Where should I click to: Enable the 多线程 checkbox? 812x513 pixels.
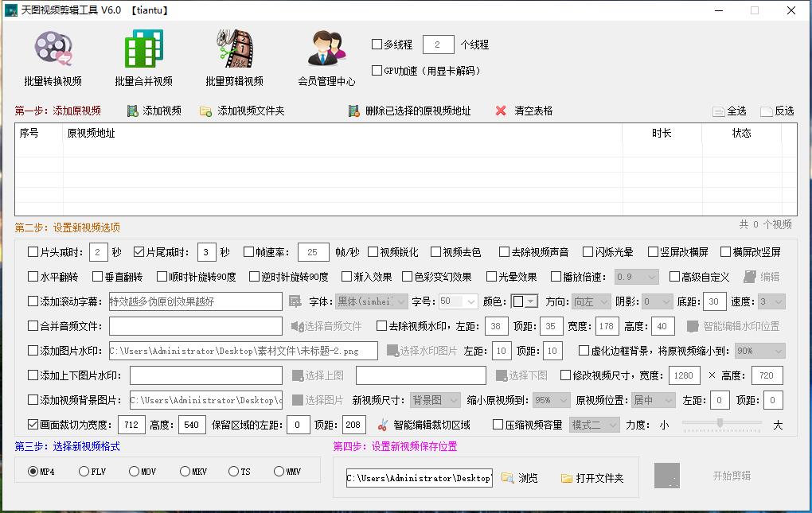(x=376, y=44)
